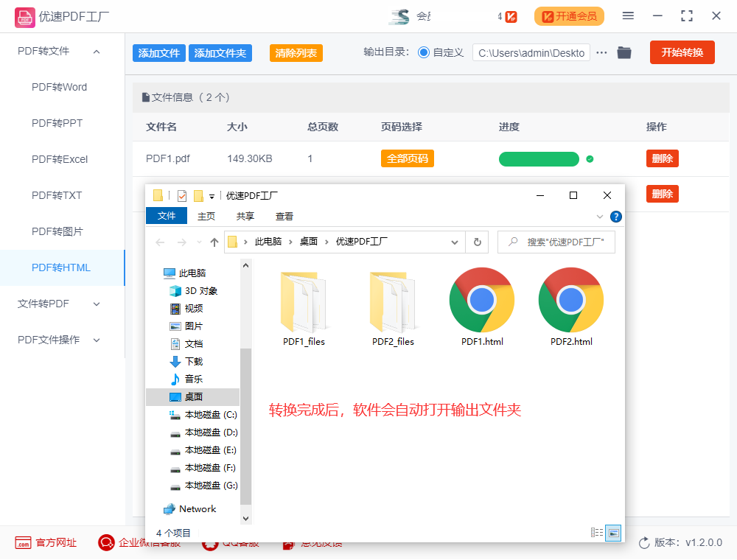Click the folder icon next to output path
Image resolution: width=737 pixels, height=560 pixels.
[624, 52]
